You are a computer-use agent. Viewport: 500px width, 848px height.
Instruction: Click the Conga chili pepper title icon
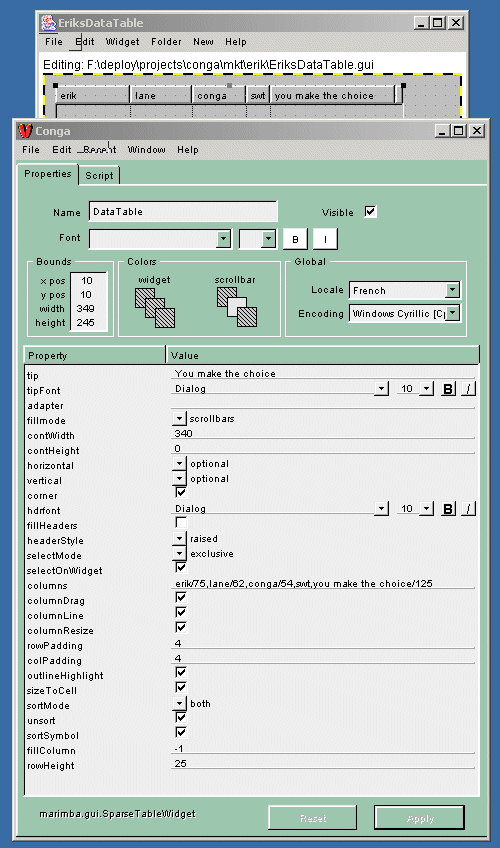[25, 131]
